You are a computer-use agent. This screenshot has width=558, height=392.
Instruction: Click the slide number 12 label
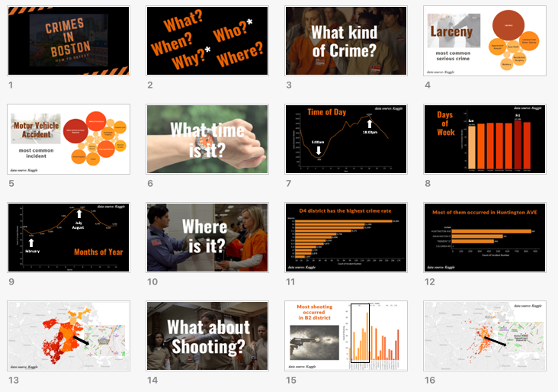[430, 282]
